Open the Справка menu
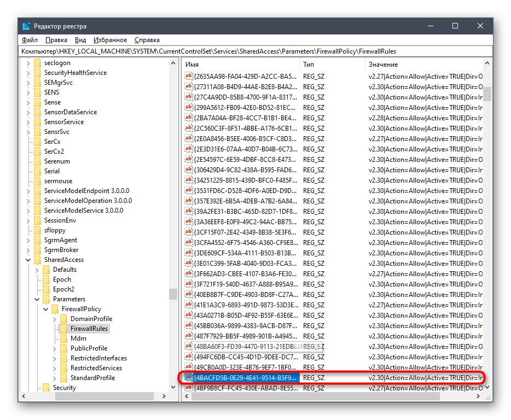The width and height of the screenshot is (511, 420). tap(147, 40)
